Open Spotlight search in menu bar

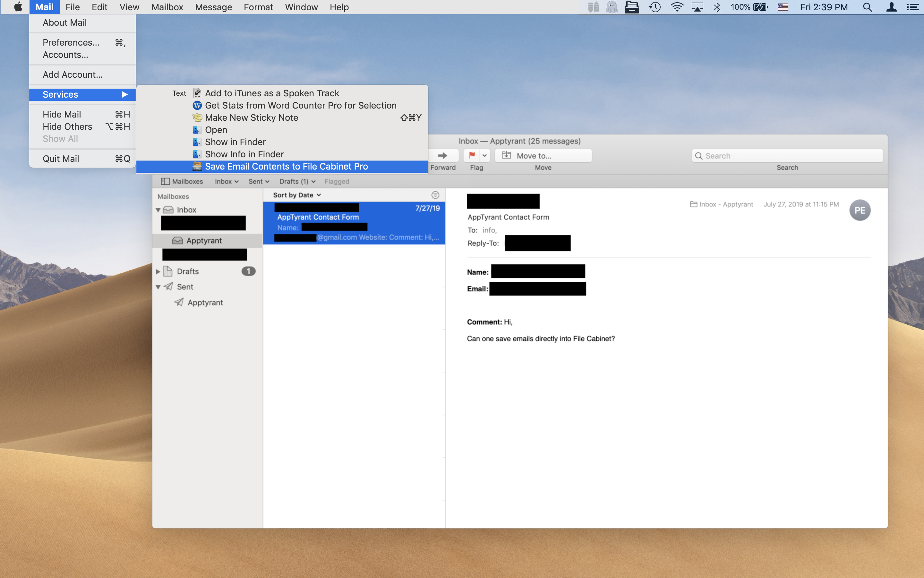[867, 7]
